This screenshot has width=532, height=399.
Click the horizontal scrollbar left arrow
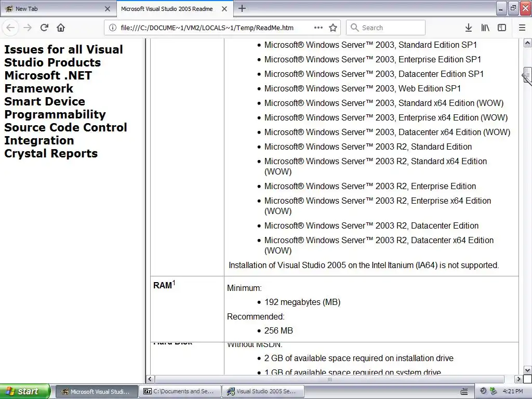[150, 379]
